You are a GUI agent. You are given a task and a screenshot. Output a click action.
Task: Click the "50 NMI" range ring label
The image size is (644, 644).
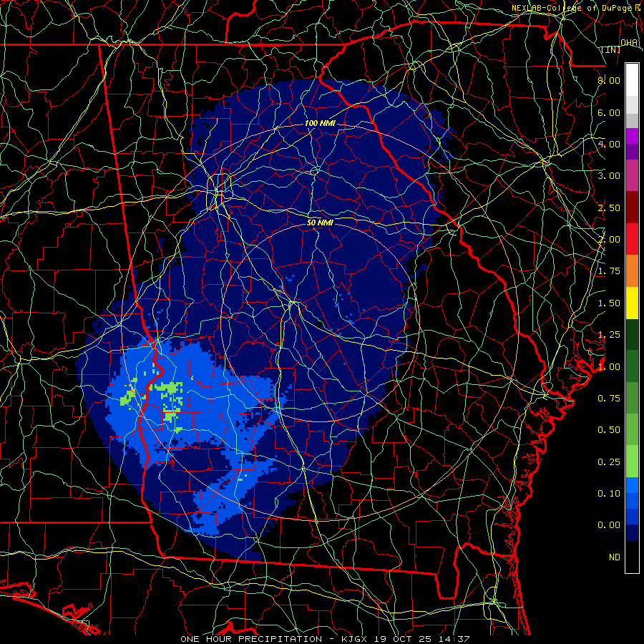tap(320, 223)
